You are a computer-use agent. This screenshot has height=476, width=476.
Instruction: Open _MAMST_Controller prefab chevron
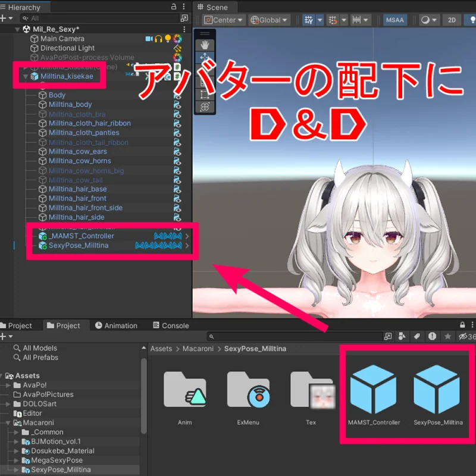(187, 236)
